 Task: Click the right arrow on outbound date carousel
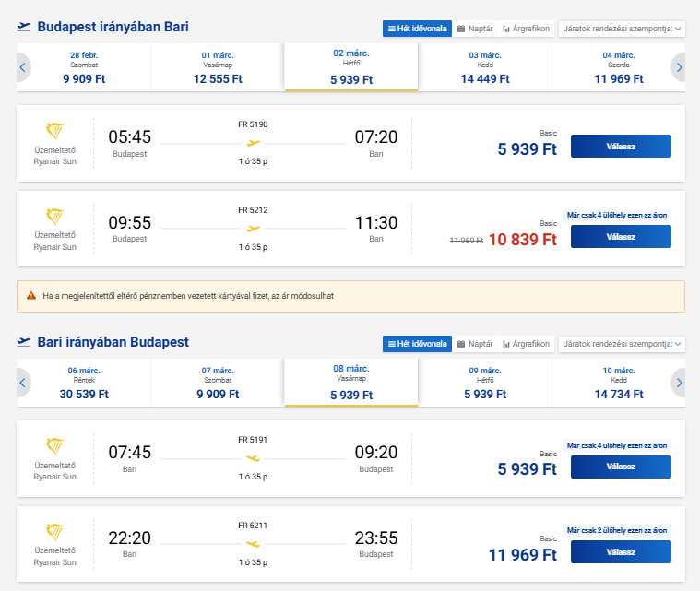pos(679,67)
